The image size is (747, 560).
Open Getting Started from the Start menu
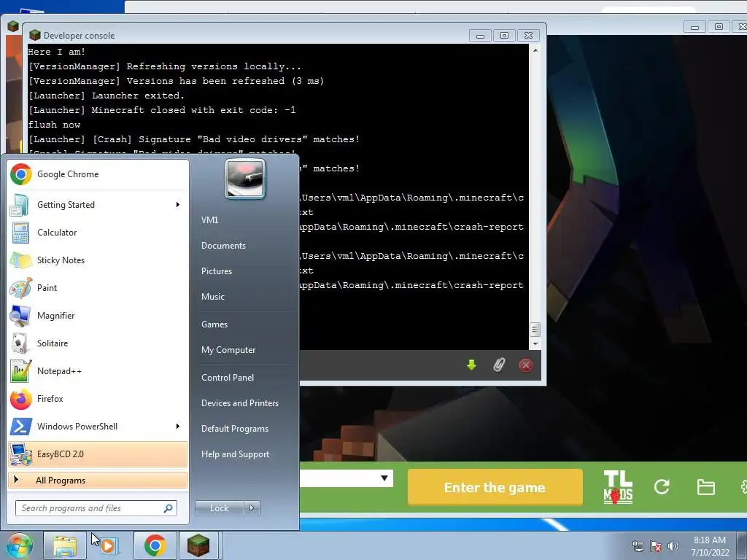coord(98,205)
